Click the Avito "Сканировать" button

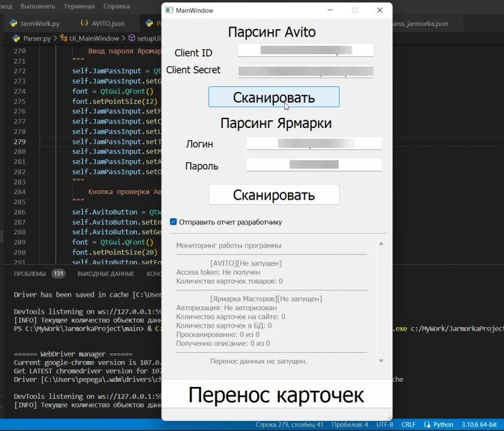(273, 97)
